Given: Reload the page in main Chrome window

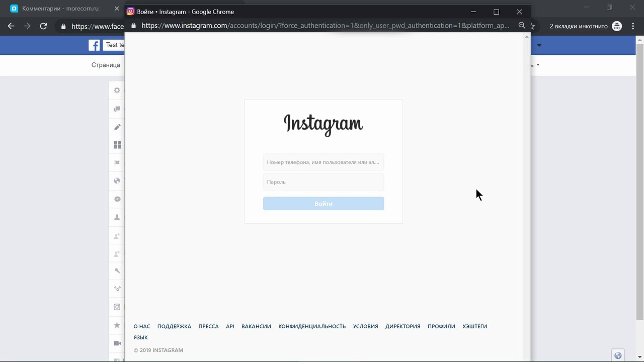Looking at the screenshot, I should pyautogui.click(x=43, y=26).
